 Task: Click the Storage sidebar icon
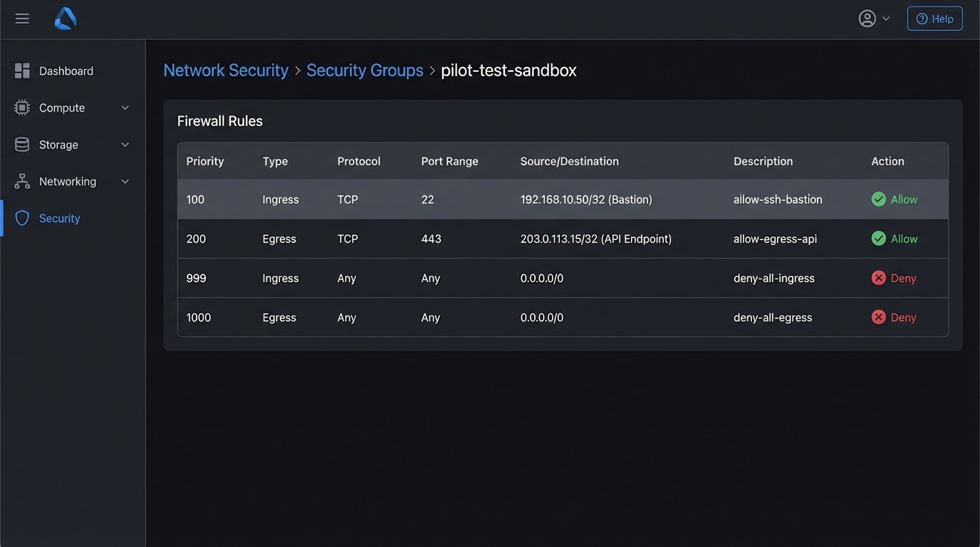pos(22,144)
